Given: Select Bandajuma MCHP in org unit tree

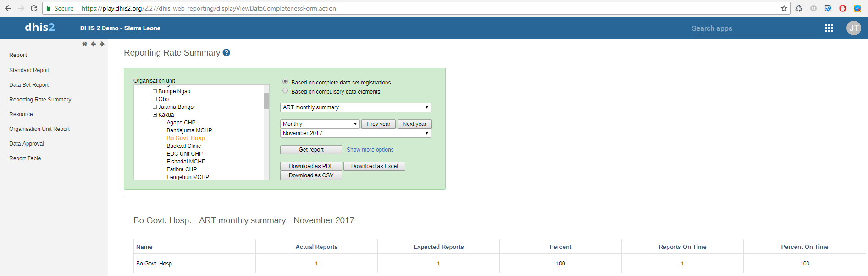Looking at the screenshot, I should [x=189, y=130].
